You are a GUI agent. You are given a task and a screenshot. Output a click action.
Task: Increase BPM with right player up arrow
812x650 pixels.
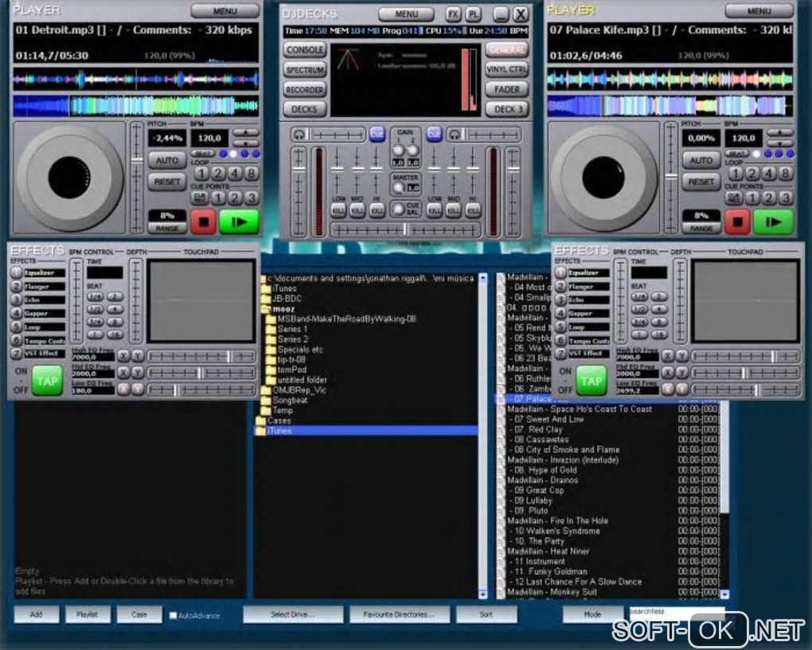click(x=780, y=133)
